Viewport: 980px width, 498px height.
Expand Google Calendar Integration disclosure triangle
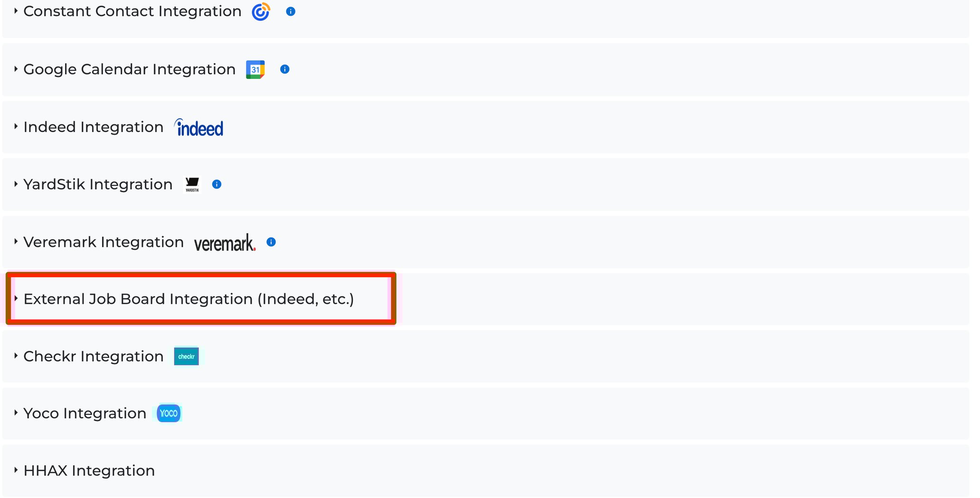pos(16,69)
